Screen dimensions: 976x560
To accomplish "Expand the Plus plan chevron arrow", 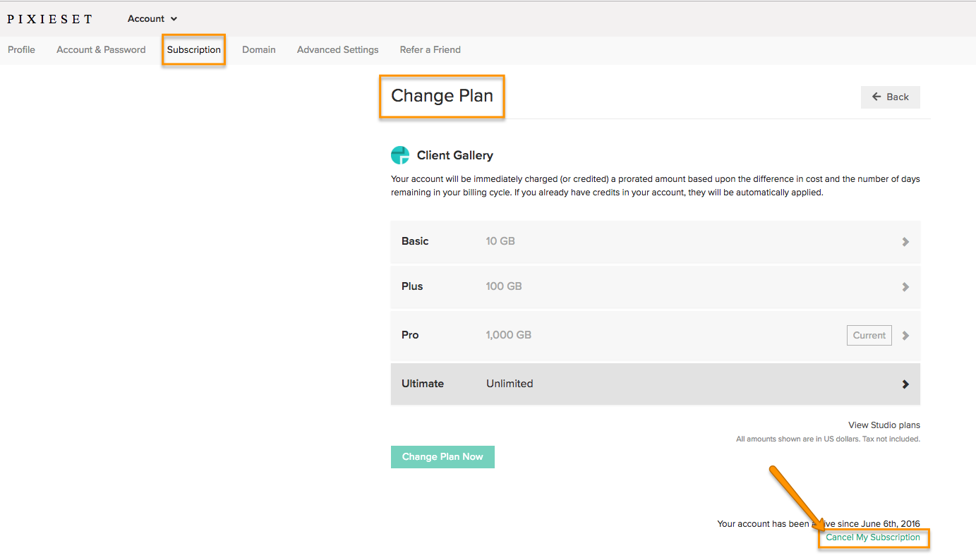I will [905, 287].
